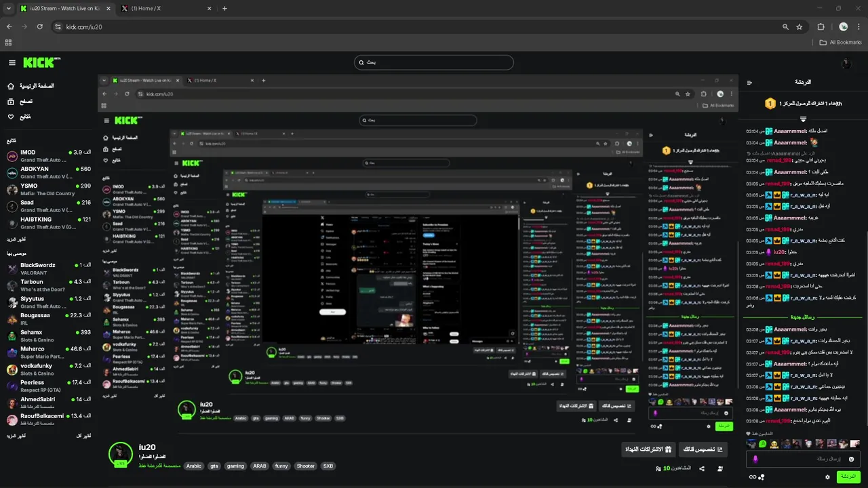
Task: Open the Chrome profile avatar
Action: 843,27
